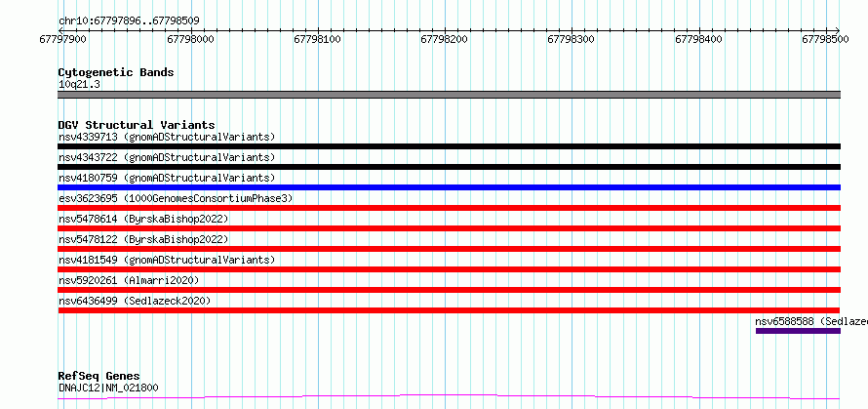
Task: Click the DGV Structural Variants track heading
Action: [137, 125]
